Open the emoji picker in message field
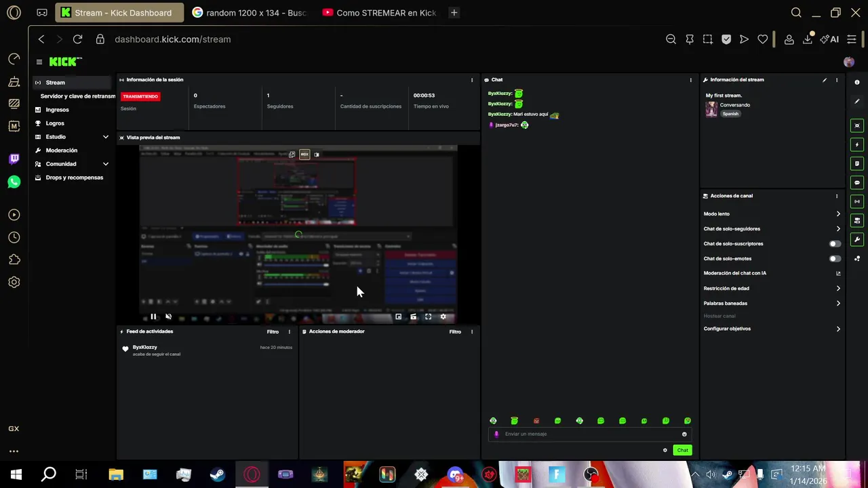 pyautogui.click(x=684, y=434)
